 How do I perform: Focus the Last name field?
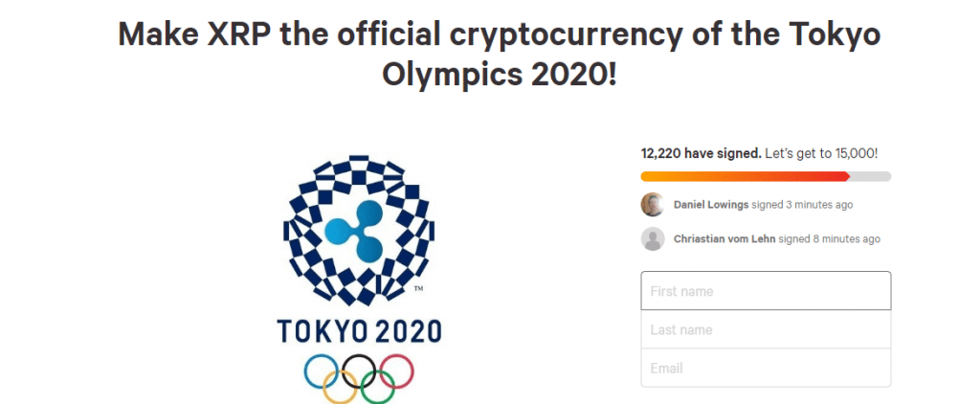pos(766,329)
